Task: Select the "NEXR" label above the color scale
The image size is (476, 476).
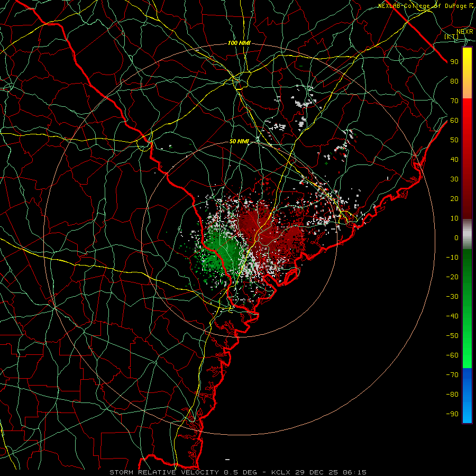Action: pos(464,32)
